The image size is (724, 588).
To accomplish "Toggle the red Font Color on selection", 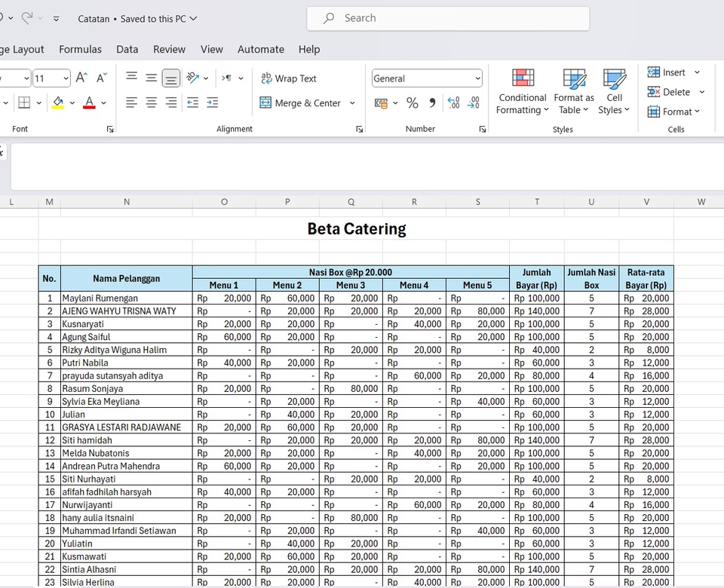I will [x=89, y=102].
